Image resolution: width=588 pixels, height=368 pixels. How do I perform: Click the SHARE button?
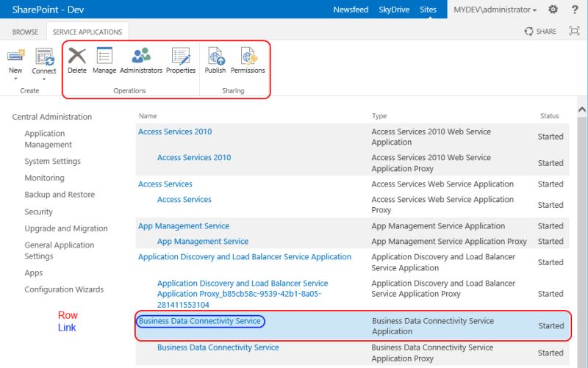pos(540,31)
